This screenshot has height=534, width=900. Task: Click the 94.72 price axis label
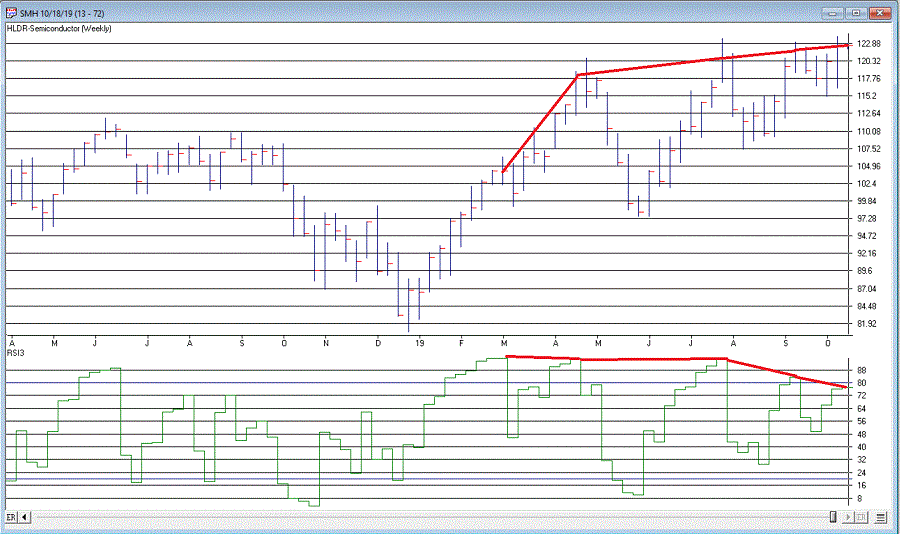coord(867,236)
